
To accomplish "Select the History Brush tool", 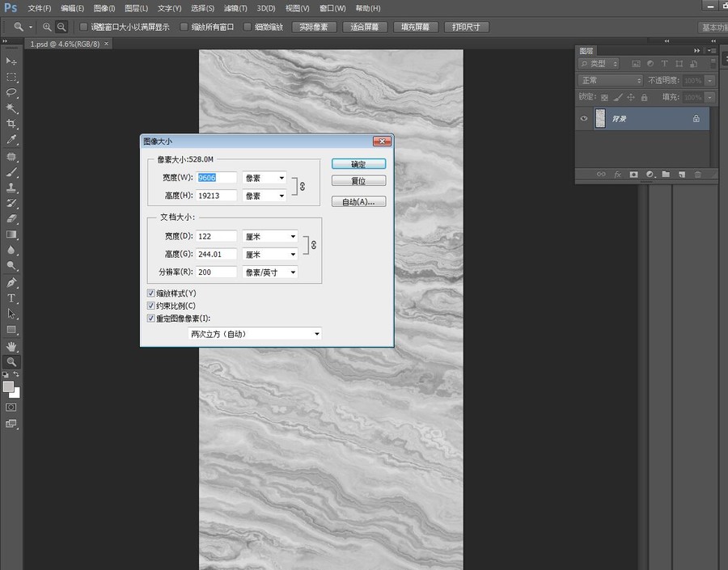I will (11, 203).
